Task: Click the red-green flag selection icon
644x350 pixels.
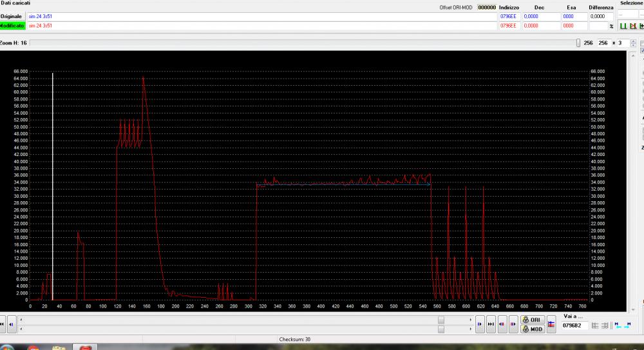Action: (633, 26)
